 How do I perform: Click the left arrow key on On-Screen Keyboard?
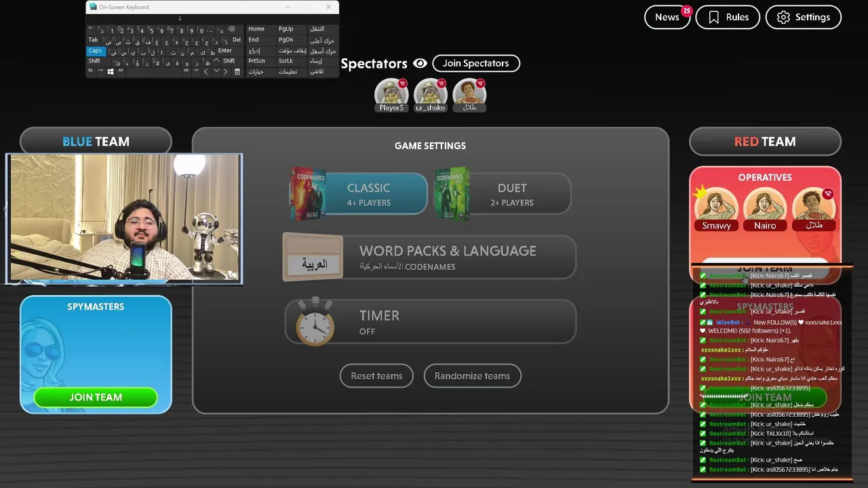(x=205, y=71)
